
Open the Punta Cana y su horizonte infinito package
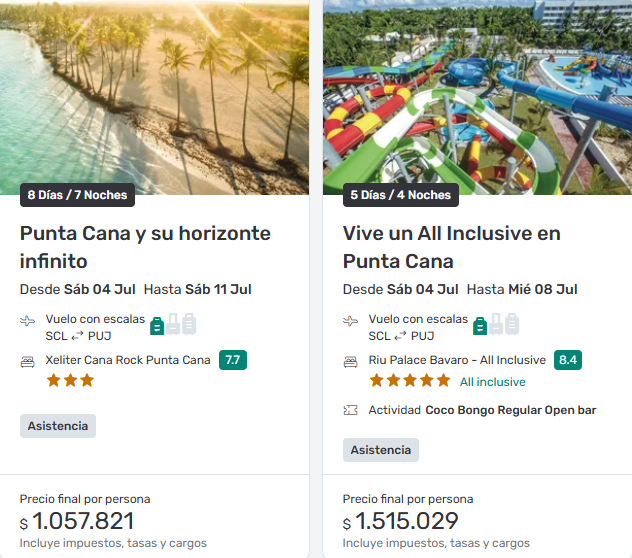[145, 247]
